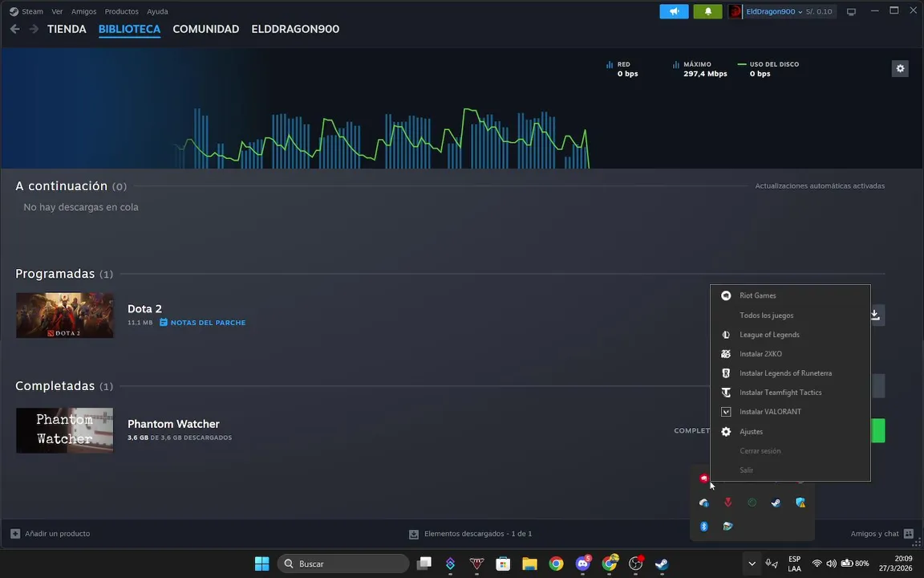Open downloads settings gear icon
Image resolution: width=924 pixels, height=578 pixels.
click(x=900, y=68)
